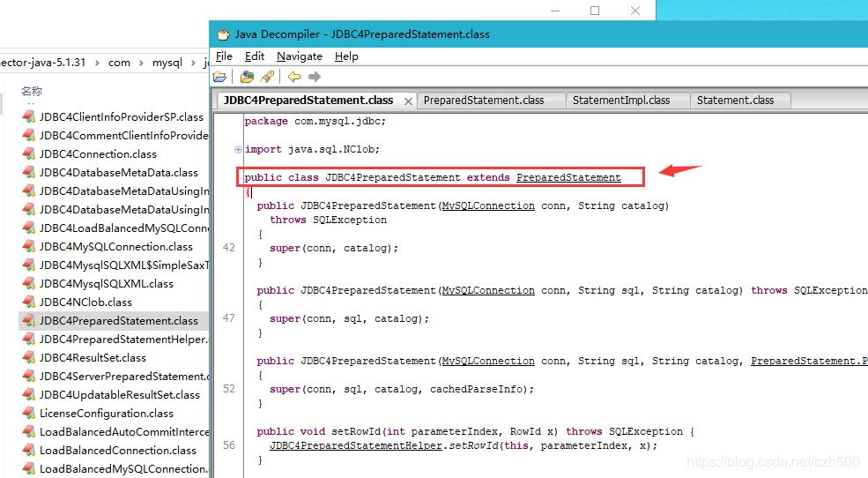This screenshot has width=868, height=478.
Task: Go forward with the gray arrow icon
Action: [x=315, y=77]
